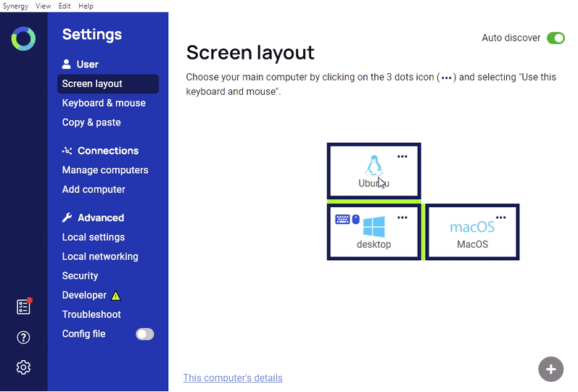Add a computer with the plus button

coord(550,369)
